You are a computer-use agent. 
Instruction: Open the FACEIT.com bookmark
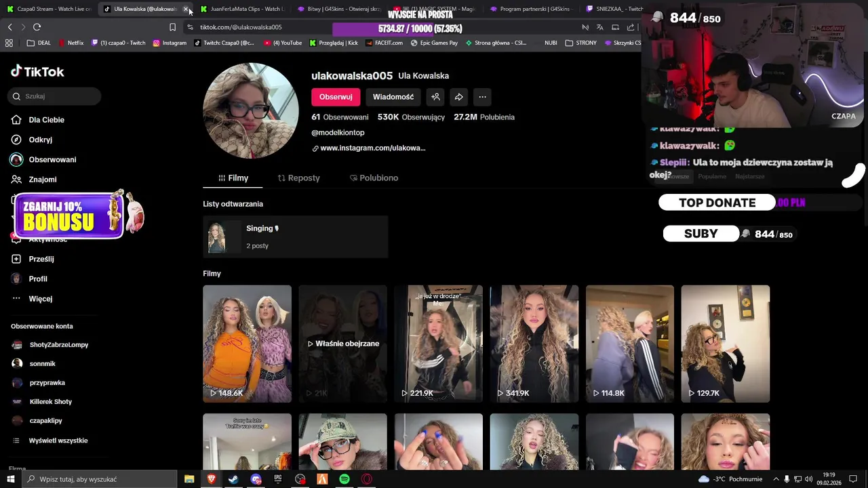click(384, 43)
